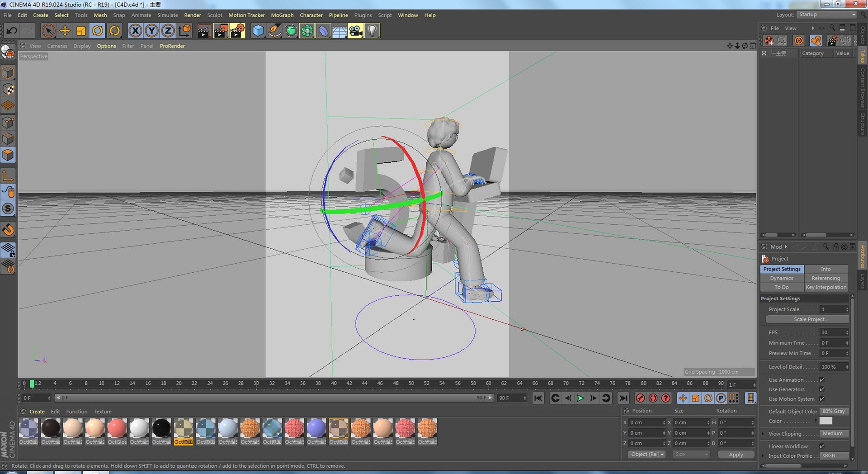Image resolution: width=868 pixels, height=474 pixels.
Task: Select the Rotate tool icon
Action: pos(98,31)
